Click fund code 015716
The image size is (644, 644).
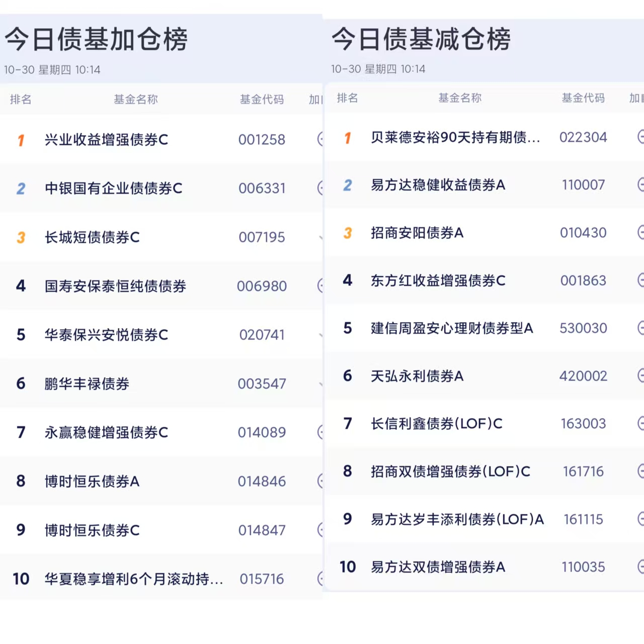tap(262, 579)
